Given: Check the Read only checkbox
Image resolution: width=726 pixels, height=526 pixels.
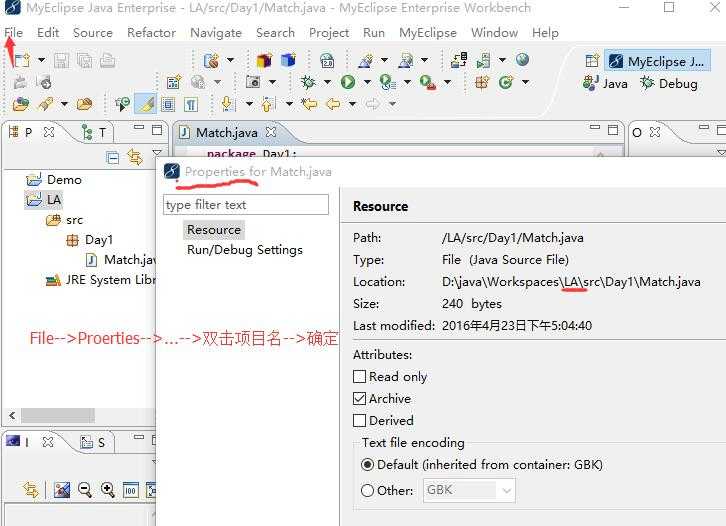Looking at the screenshot, I should (359, 376).
